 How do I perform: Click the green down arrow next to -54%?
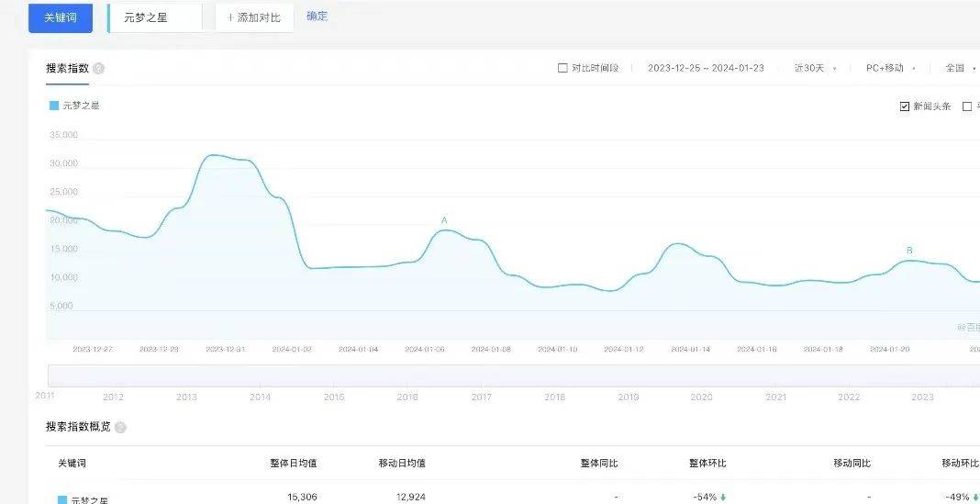pos(723,498)
